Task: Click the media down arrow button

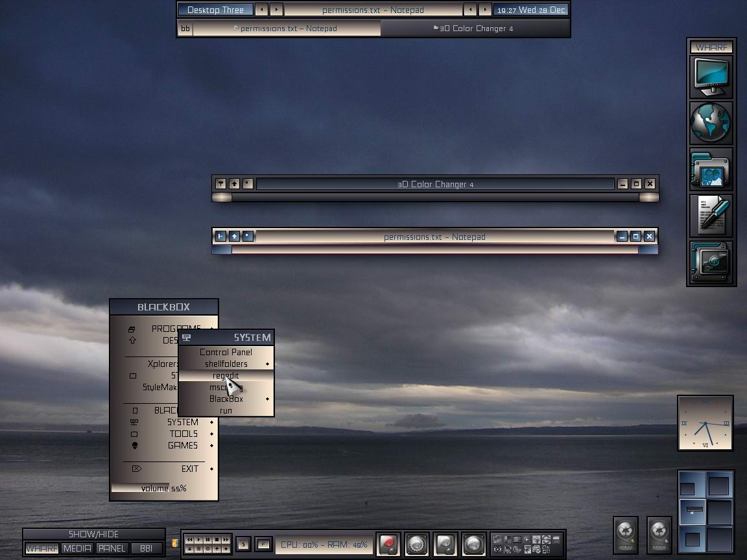Action: coord(226,548)
